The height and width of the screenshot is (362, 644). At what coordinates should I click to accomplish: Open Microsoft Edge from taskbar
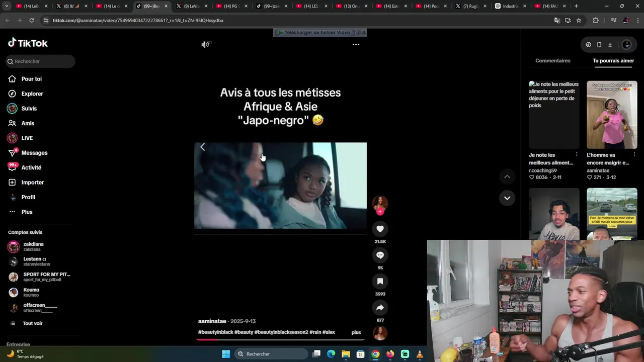click(331, 354)
